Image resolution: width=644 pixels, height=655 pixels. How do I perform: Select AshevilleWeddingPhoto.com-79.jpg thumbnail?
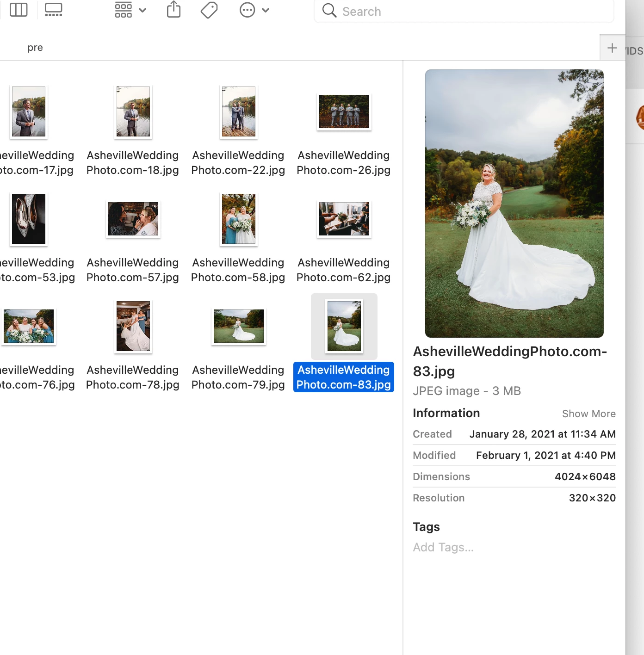[x=239, y=326]
